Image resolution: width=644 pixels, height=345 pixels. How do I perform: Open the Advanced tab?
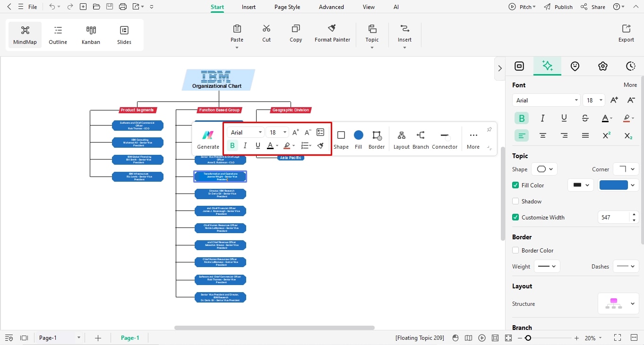point(331,7)
